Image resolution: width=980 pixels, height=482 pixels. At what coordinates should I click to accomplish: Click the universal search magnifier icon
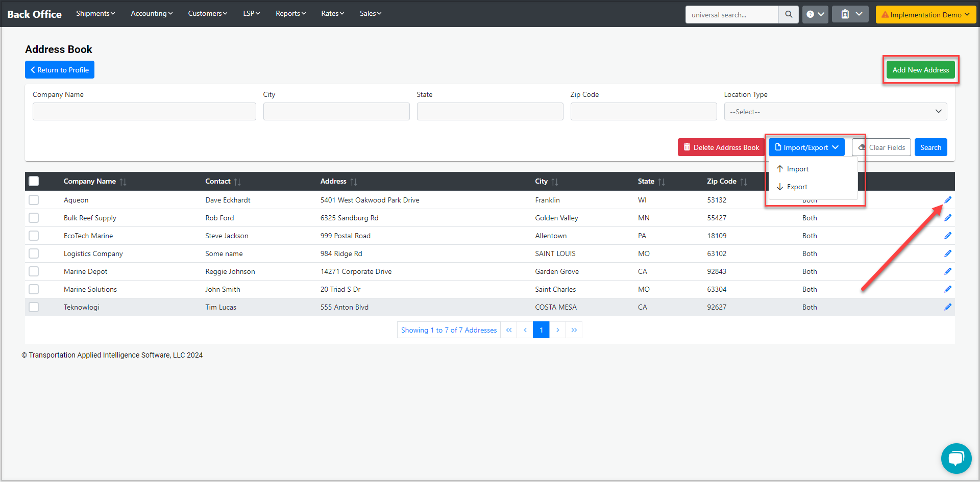pos(789,15)
